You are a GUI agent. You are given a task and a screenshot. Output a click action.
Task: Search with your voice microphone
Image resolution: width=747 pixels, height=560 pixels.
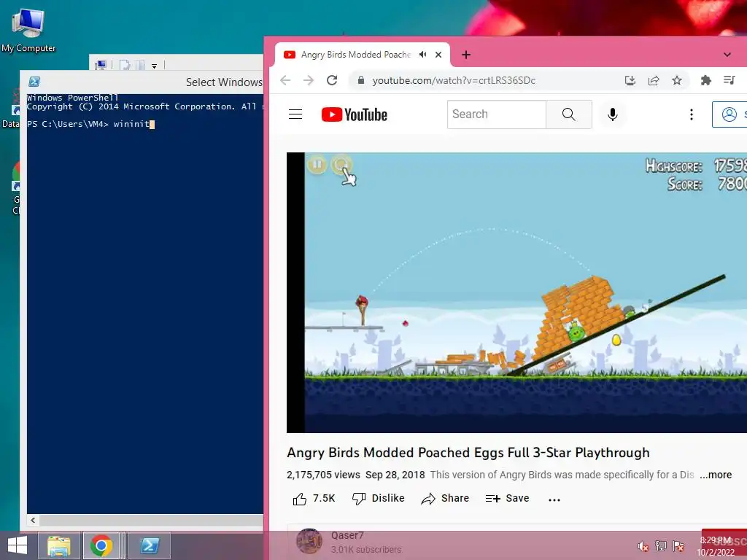tap(613, 114)
